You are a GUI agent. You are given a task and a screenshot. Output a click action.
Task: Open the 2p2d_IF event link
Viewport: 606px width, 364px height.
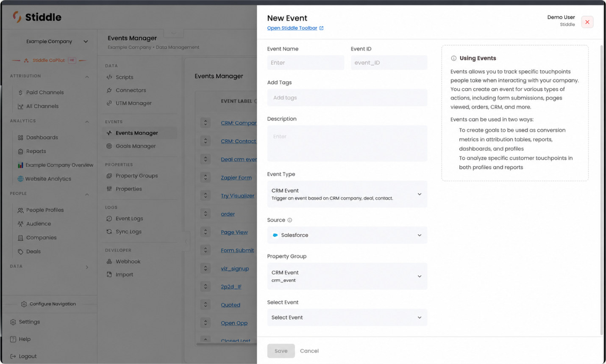231,287
